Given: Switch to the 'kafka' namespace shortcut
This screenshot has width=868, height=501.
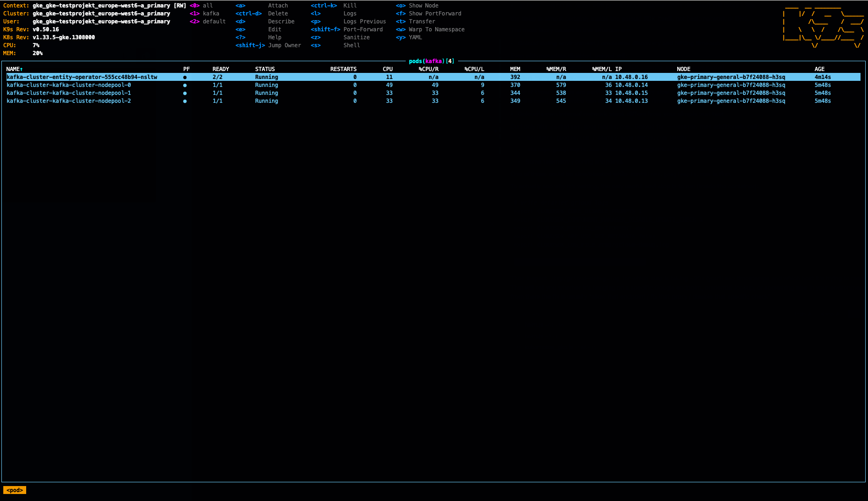Looking at the screenshot, I should (x=211, y=14).
